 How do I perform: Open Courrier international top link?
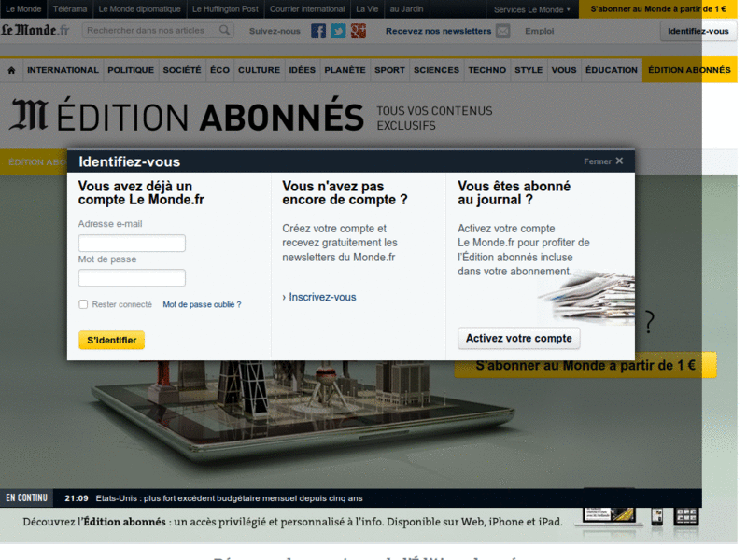307,9
